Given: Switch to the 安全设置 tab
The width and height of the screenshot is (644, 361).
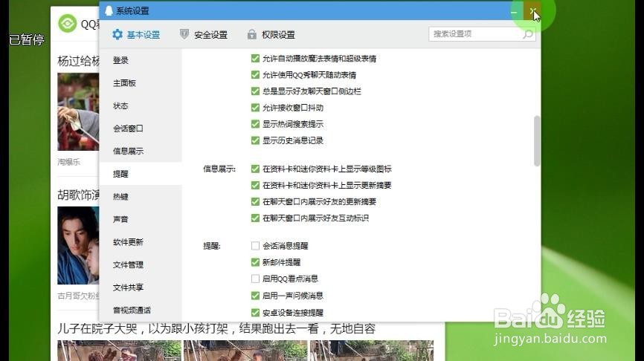Looking at the screenshot, I should [x=204, y=35].
